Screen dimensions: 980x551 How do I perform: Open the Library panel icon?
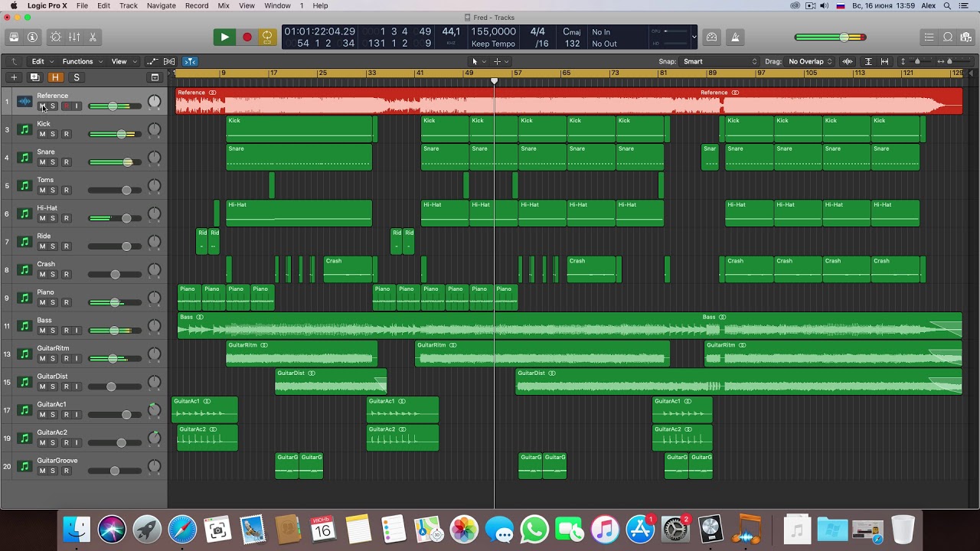pos(14,37)
